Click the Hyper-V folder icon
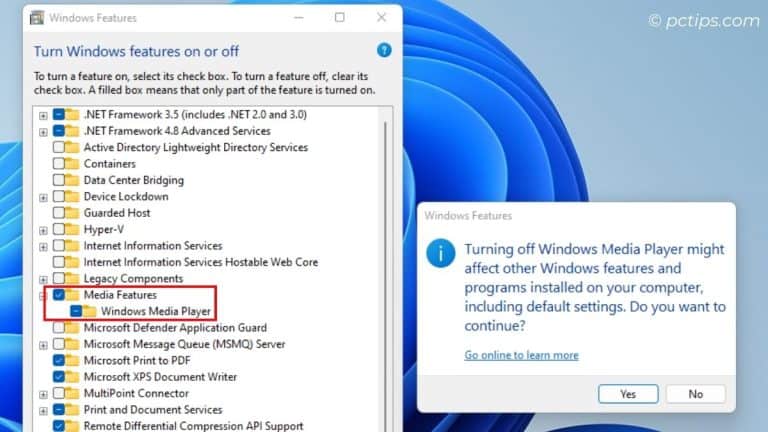 coord(73,229)
